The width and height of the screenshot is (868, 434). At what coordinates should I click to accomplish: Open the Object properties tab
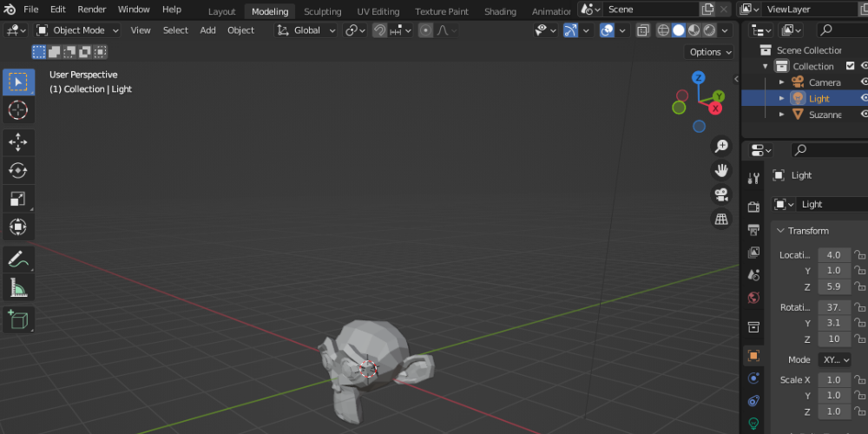(x=753, y=355)
